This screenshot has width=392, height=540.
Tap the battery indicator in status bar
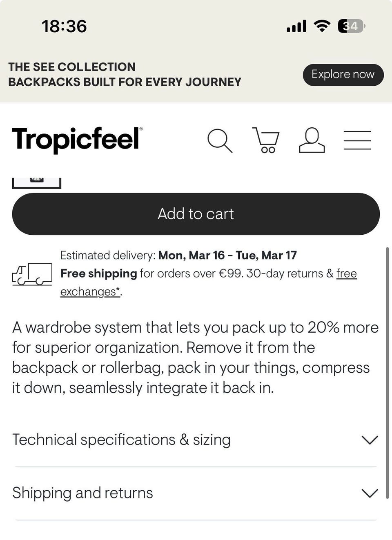pyautogui.click(x=351, y=27)
